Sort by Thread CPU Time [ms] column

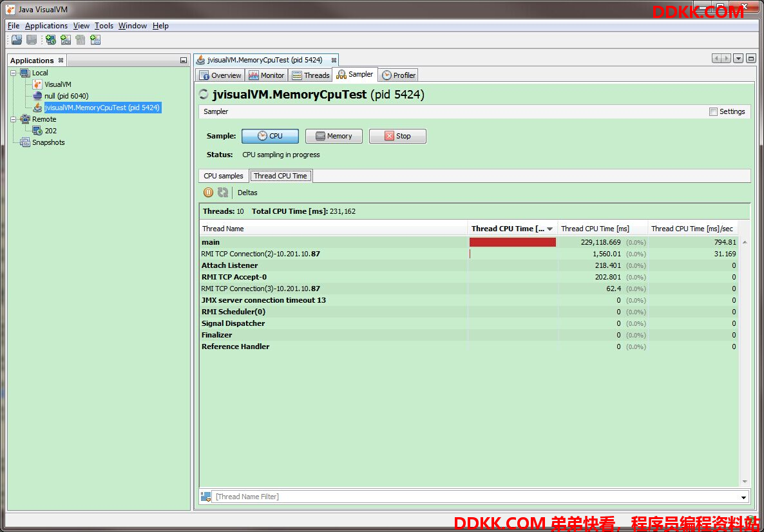(x=603, y=229)
